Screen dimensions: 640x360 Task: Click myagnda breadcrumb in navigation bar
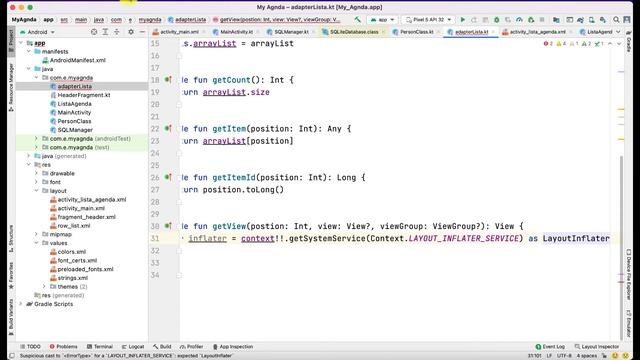pos(150,20)
